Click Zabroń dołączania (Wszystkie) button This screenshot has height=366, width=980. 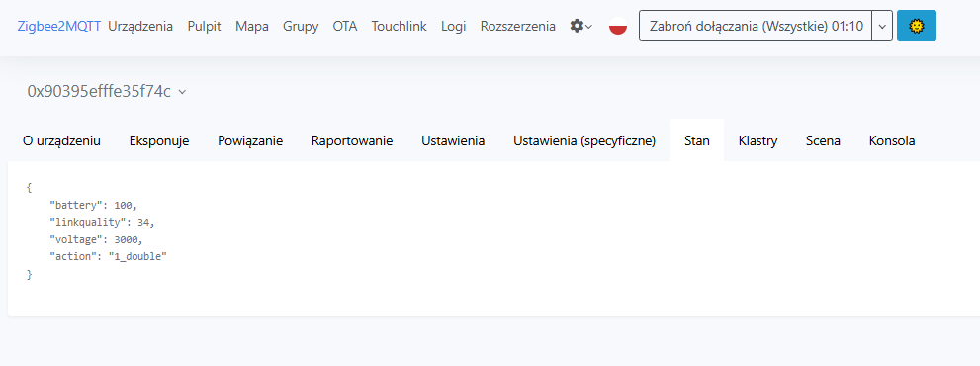(x=756, y=26)
